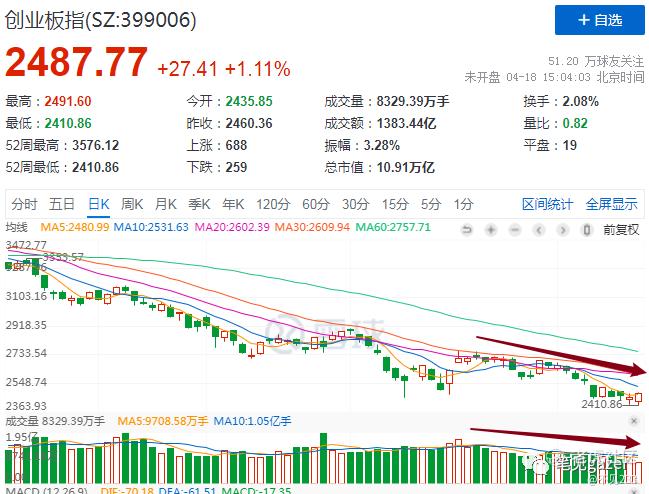
Task: Click the MA60:2757.71 indicator value
Action: coord(393,227)
